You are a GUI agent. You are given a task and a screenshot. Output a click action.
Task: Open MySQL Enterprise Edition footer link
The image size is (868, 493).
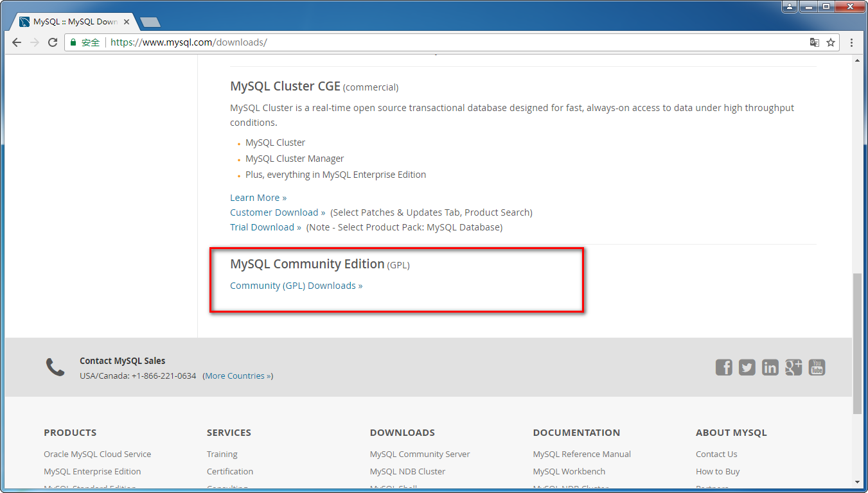93,471
